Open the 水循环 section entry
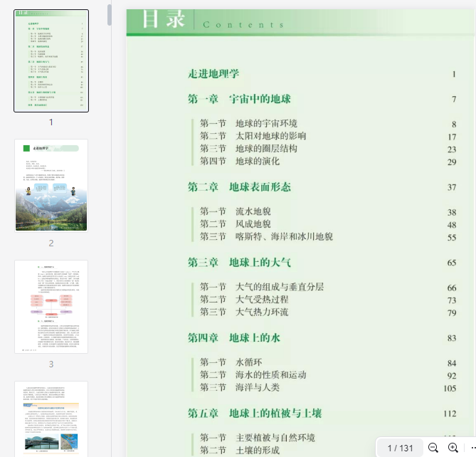The width and height of the screenshot is (476, 457). pyautogui.click(x=248, y=362)
